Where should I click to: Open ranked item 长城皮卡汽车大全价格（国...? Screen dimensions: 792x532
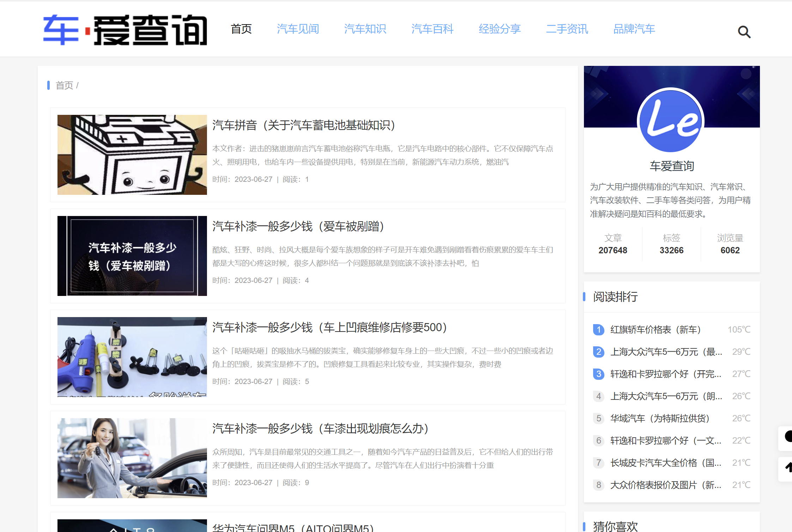point(666,463)
